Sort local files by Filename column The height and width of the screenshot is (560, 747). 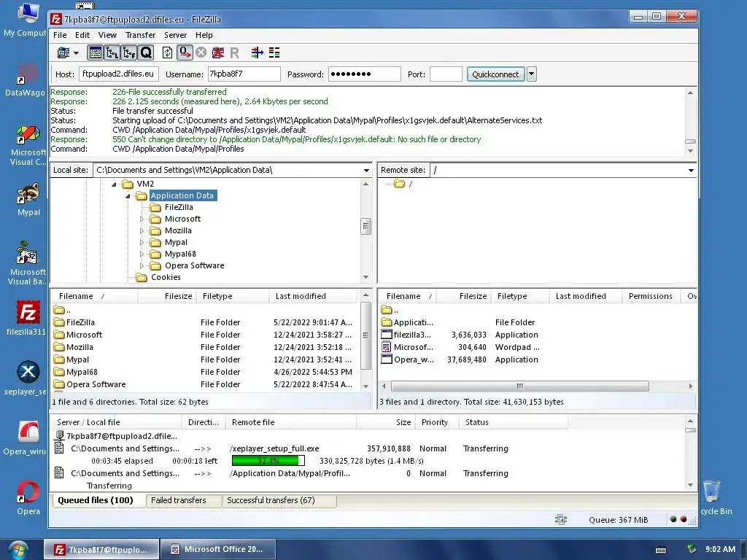tap(94, 296)
